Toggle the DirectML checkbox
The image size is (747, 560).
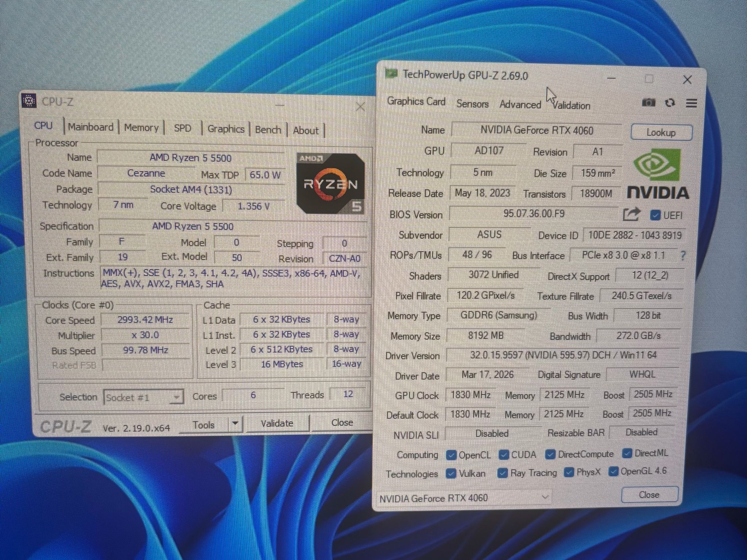click(x=627, y=454)
